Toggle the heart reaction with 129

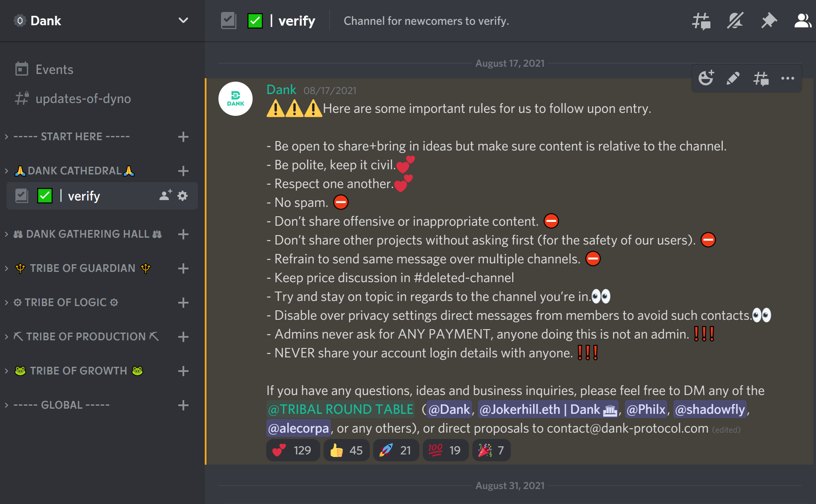tap(292, 450)
